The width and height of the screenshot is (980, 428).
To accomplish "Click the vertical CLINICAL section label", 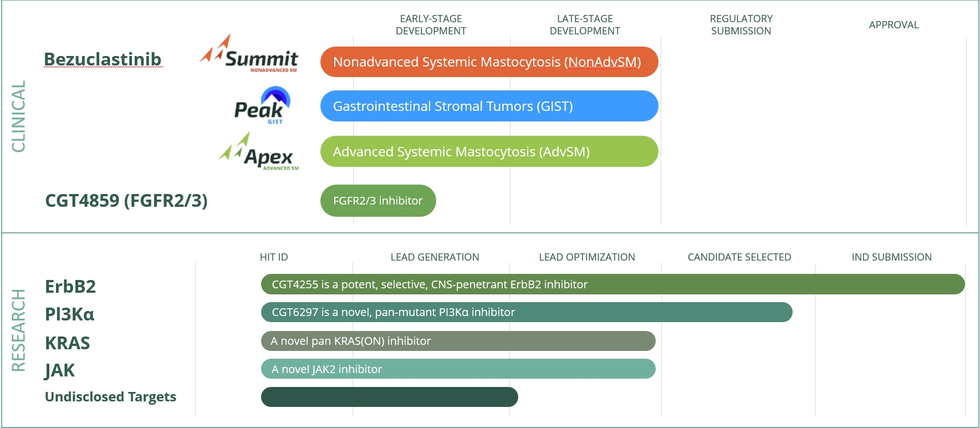I will pos(19,116).
